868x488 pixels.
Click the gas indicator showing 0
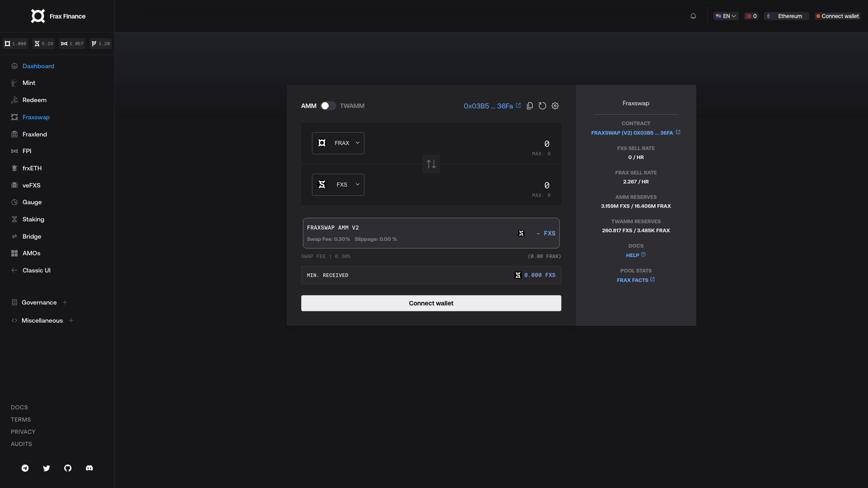pos(751,16)
